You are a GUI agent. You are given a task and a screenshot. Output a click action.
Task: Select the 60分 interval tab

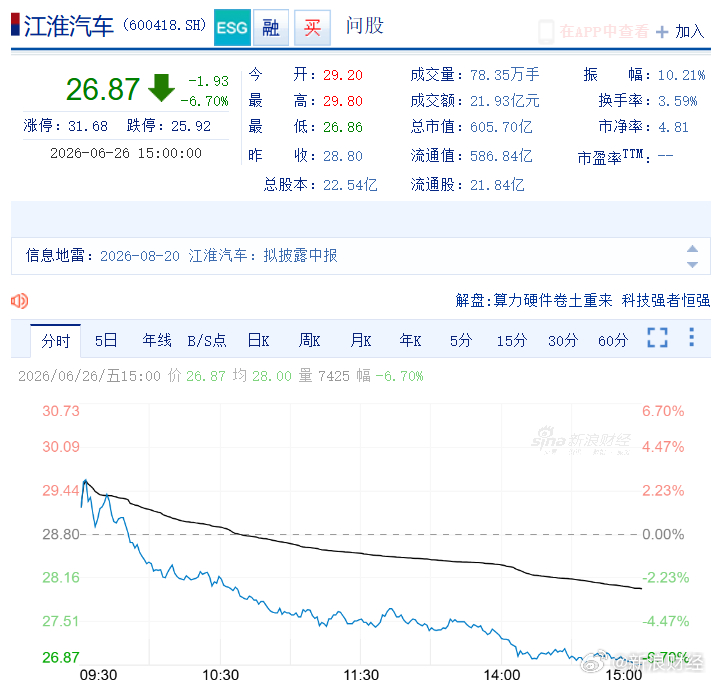(x=613, y=340)
